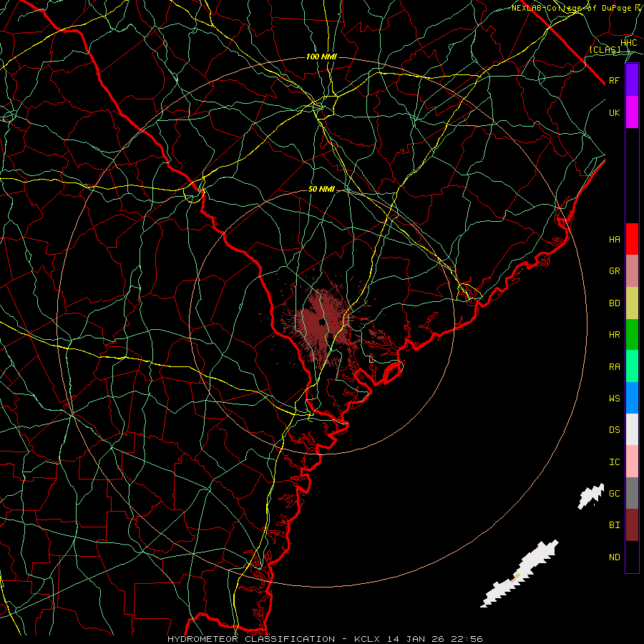Click the "50 NMI" range ring label
Screen dimensions: 644x644
pyautogui.click(x=321, y=190)
